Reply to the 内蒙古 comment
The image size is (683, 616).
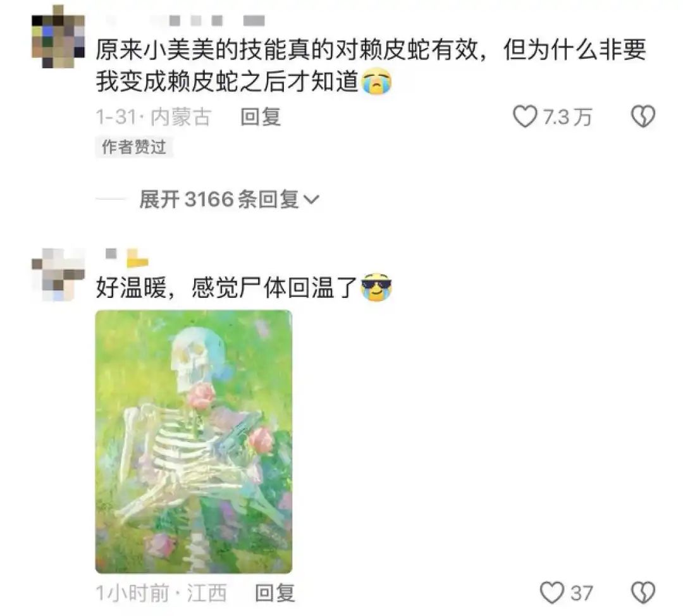[x=261, y=117]
